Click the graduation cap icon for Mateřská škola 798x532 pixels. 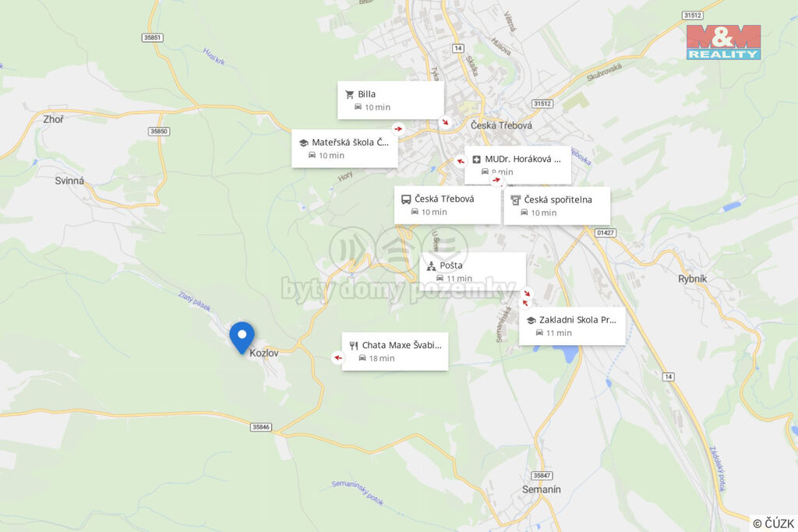[304, 143]
